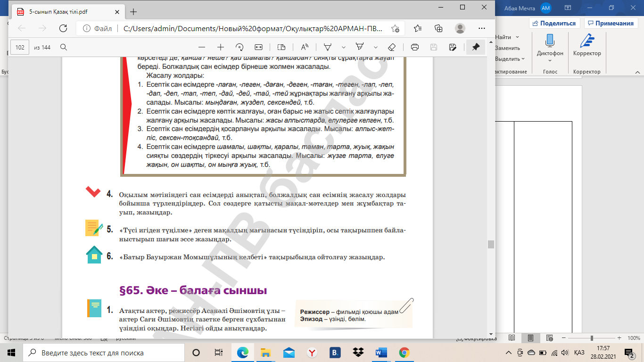Viewport: 644px width, 362px height.
Task: Open Google Chrome from the taskbar
Action: coord(404,353)
